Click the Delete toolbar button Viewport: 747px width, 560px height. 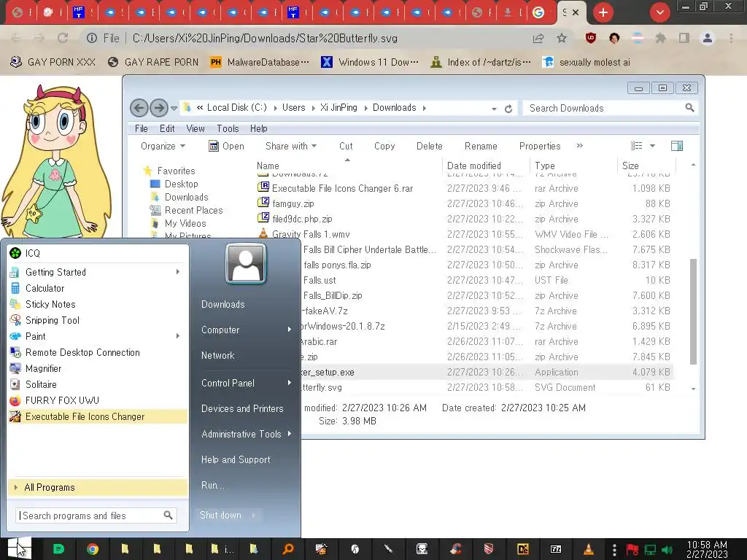point(429,146)
